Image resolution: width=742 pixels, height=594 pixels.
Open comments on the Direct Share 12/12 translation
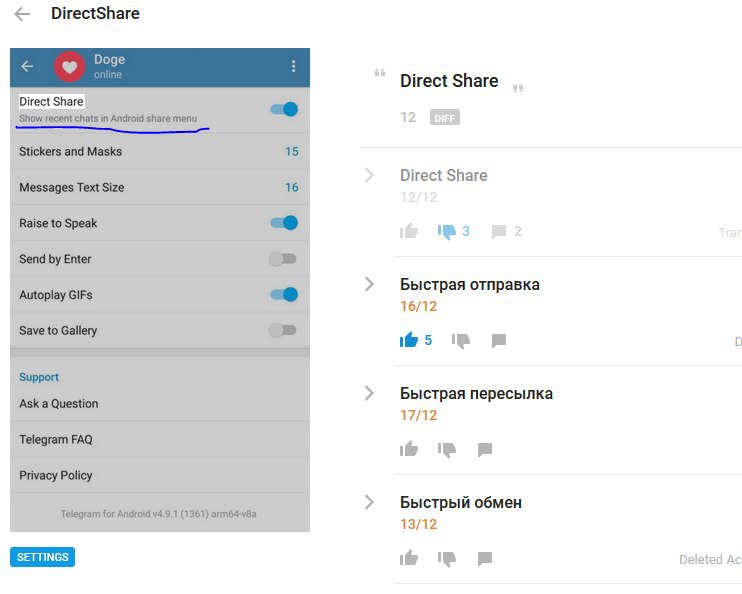tap(499, 231)
